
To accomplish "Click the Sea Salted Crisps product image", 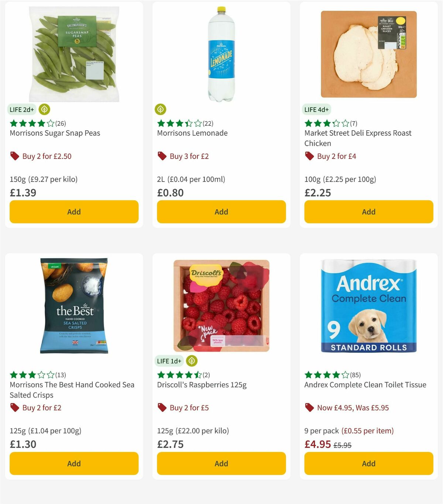I will [73, 306].
